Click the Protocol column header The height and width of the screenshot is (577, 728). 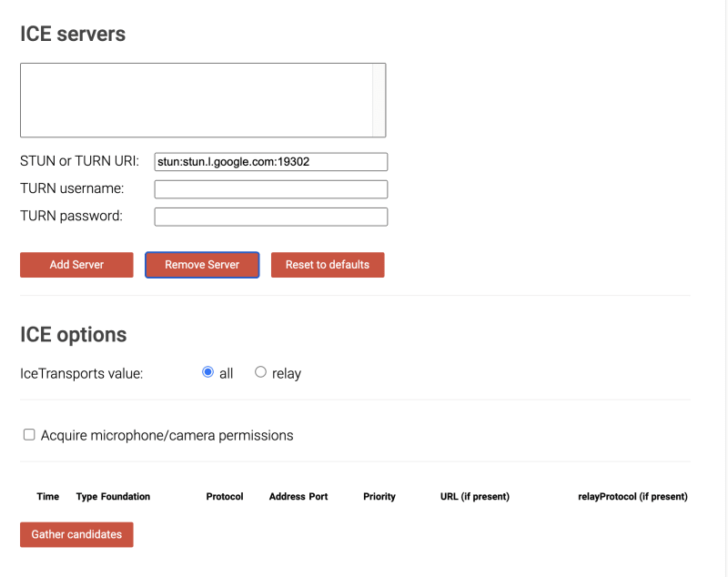tap(225, 497)
